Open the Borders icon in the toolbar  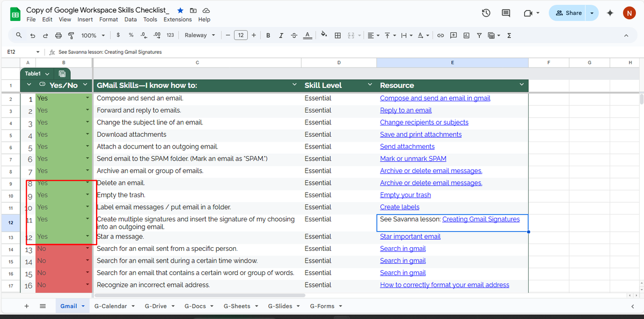click(x=338, y=35)
